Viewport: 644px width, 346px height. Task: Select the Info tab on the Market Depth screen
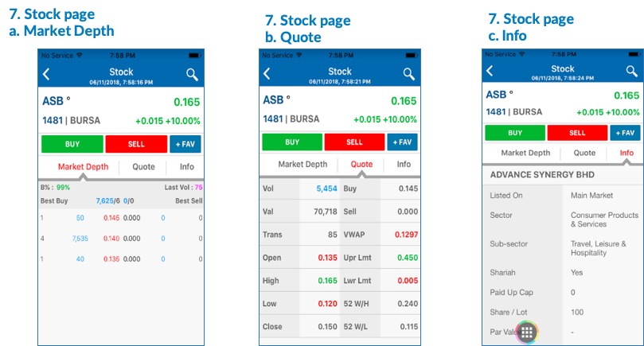pos(186,167)
